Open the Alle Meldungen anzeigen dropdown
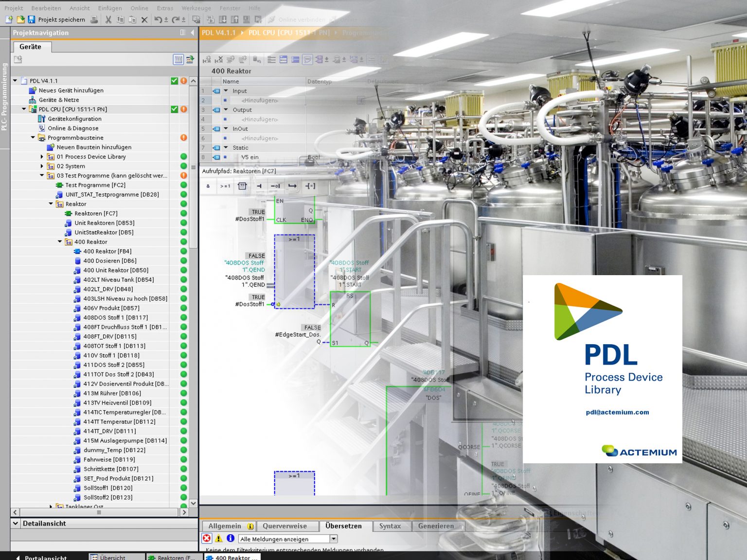The width and height of the screenshot is (747, 560). [x=334, y=539]
